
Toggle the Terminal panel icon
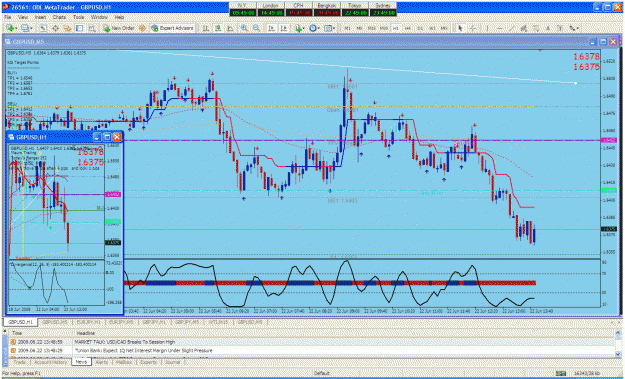tap(79, 28)
